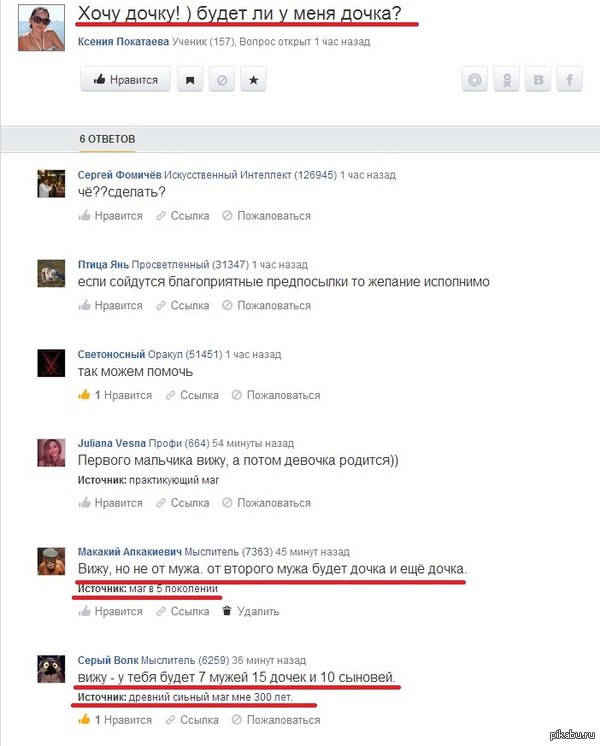Viewport: 600px width, 746px height.
Task: Toggle like on Светоносный's answer
Action: pos(115,395)
